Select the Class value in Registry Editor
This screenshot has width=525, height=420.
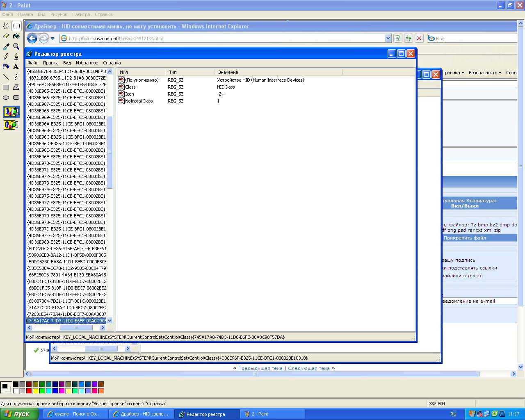click(130, 87)
